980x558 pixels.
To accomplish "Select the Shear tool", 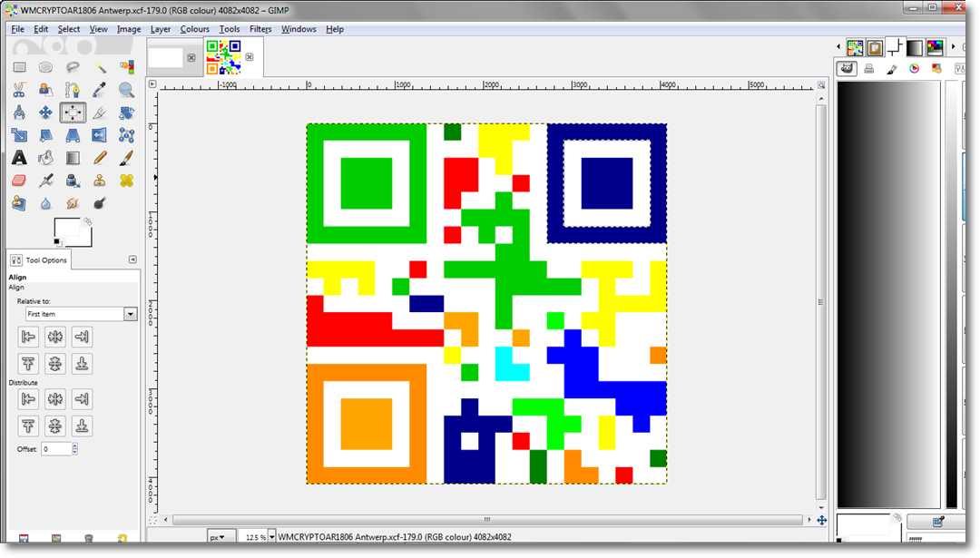I will pyautogui.click(x=45, y=135).
